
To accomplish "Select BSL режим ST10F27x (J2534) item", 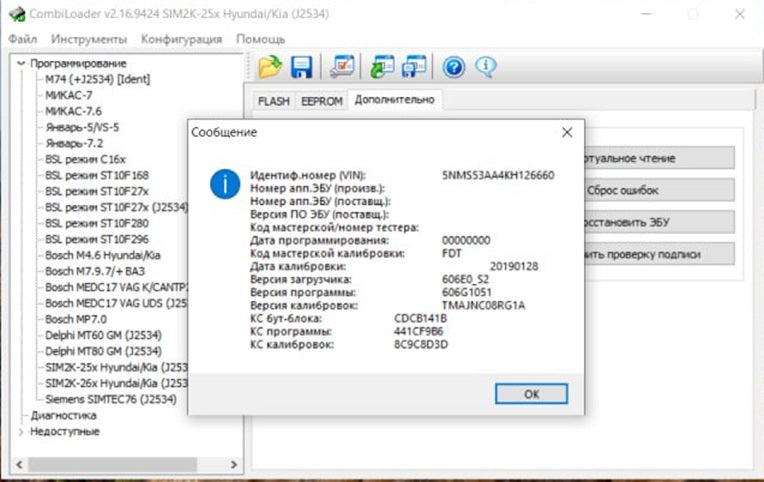I will 116,207.
